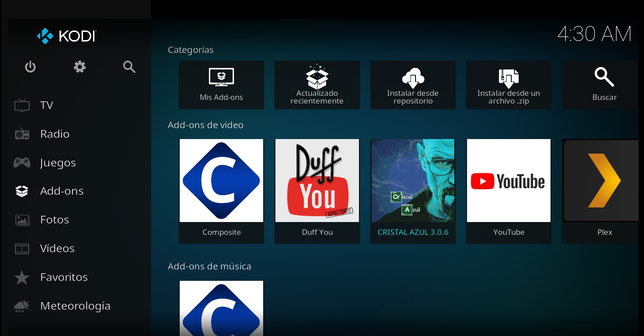Open the power options icon
The height and width of the screenshot is (336, 644).
(x=30, y=67)
